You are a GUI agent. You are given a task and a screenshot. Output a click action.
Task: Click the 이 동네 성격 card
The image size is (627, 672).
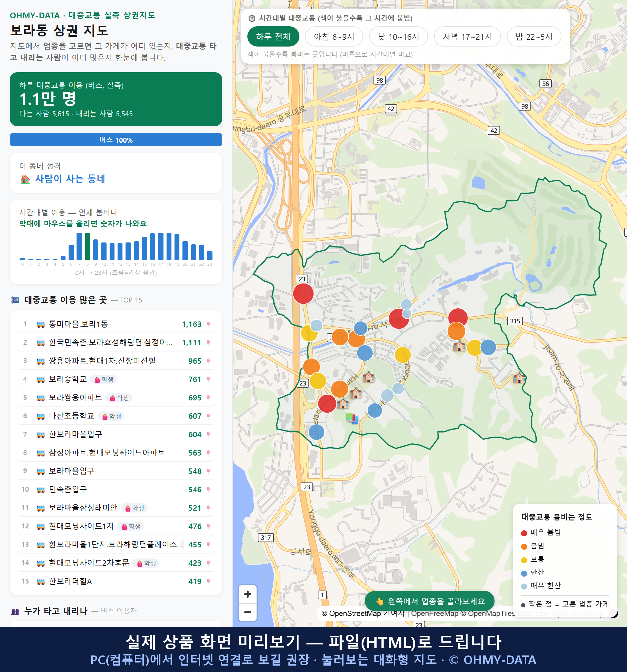pos(116,173)
